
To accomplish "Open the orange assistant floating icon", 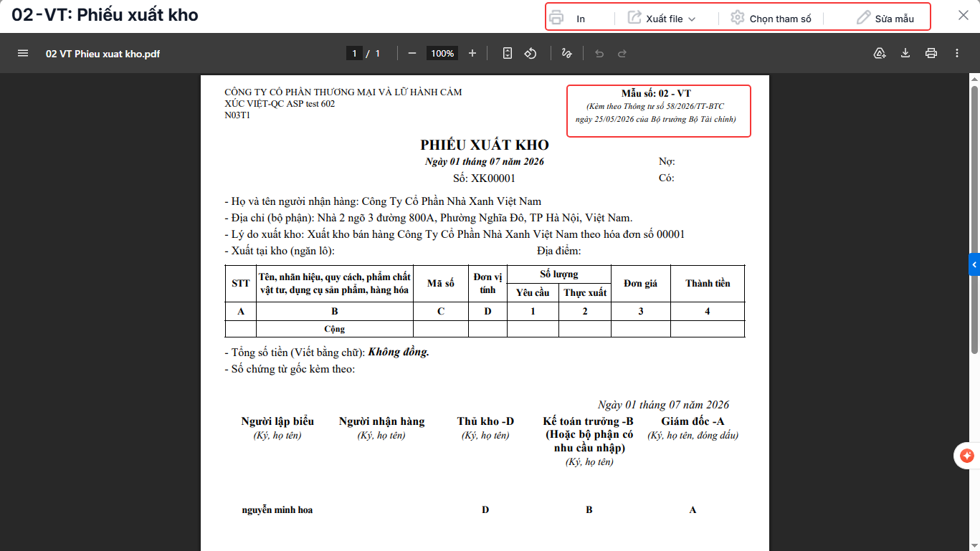I will pyautogui.click(x=966, y=456).
